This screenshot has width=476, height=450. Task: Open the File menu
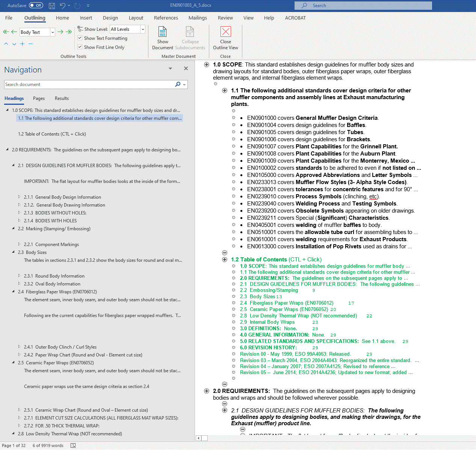9,18
